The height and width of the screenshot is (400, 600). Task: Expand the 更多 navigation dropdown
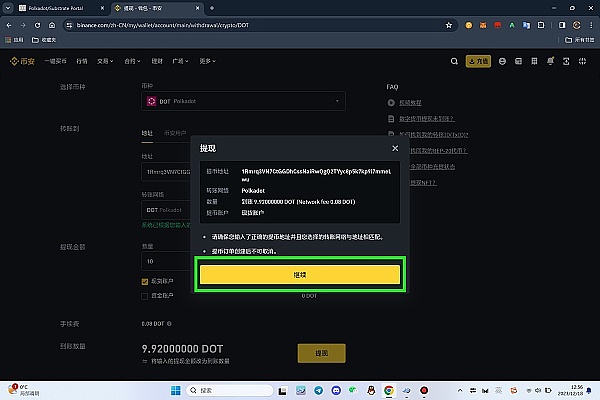(207, 61)
